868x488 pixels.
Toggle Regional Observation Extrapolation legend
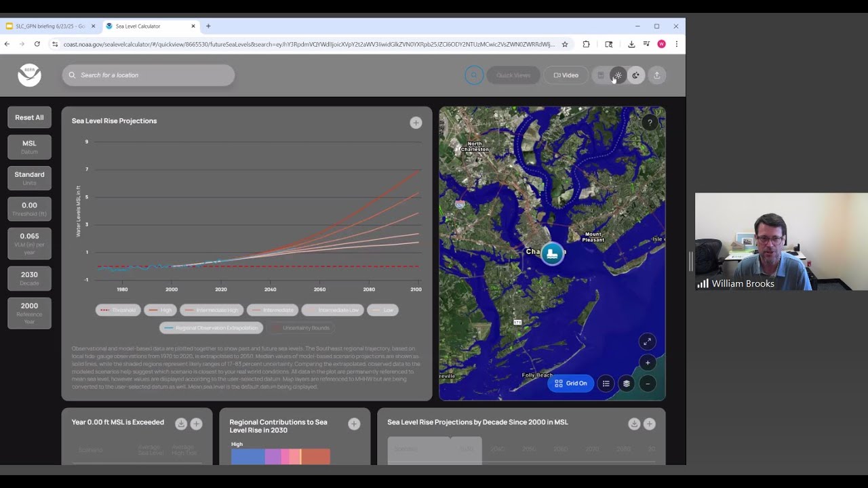212,327
